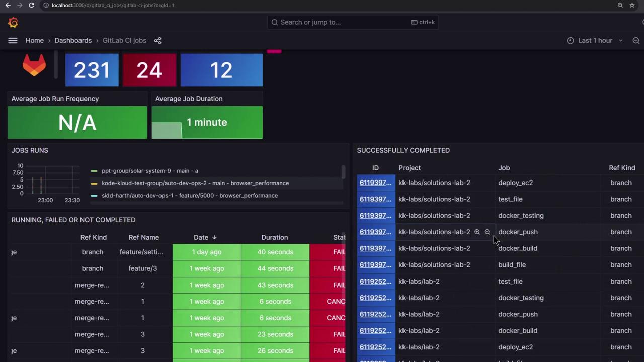Toggle the solar-system-9 main series in legend

tap(149, 171)
